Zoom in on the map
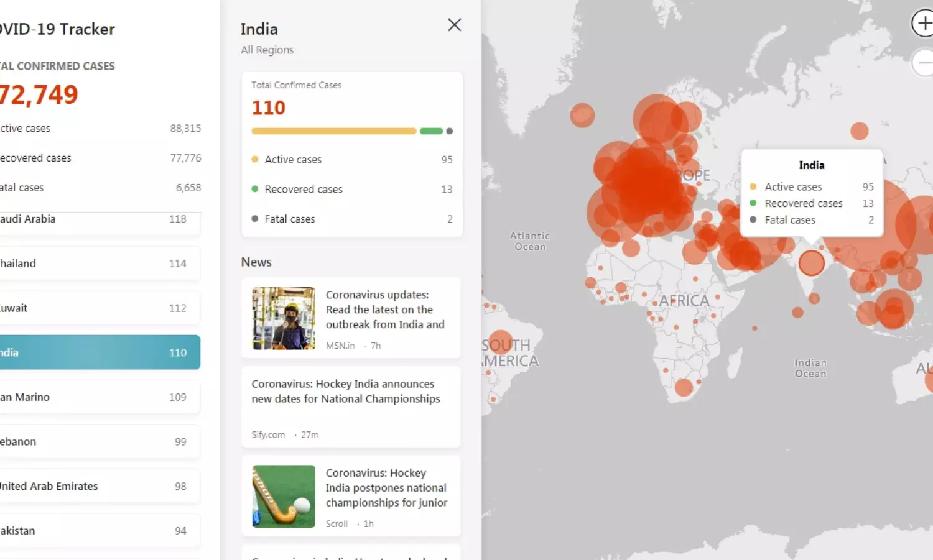This screenshot has width=933, height=560. [923, 24]
